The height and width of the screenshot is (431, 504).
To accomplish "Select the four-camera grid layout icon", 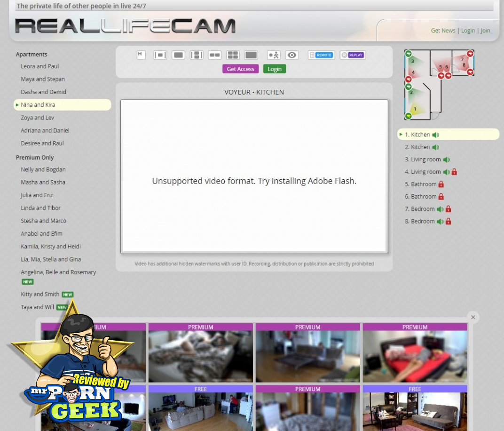I will pos(233,55).
